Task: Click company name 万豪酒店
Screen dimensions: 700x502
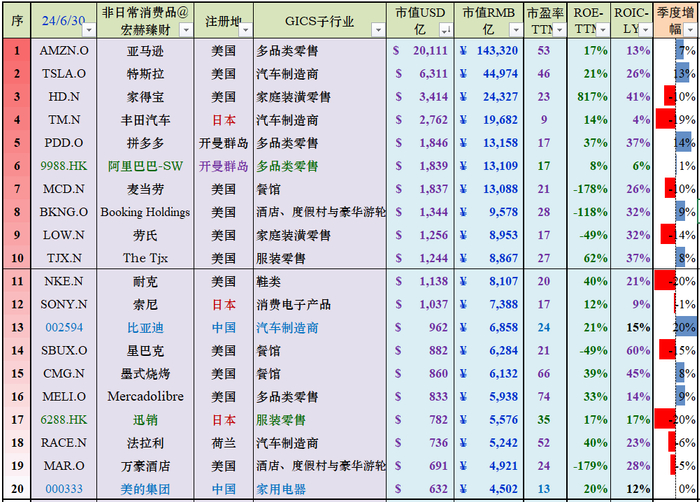Action: pos(146,466)
